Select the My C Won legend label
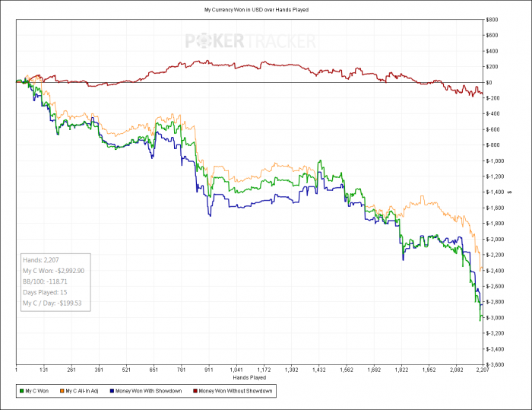Screen dimensions: 532x410 click(37, 391)
